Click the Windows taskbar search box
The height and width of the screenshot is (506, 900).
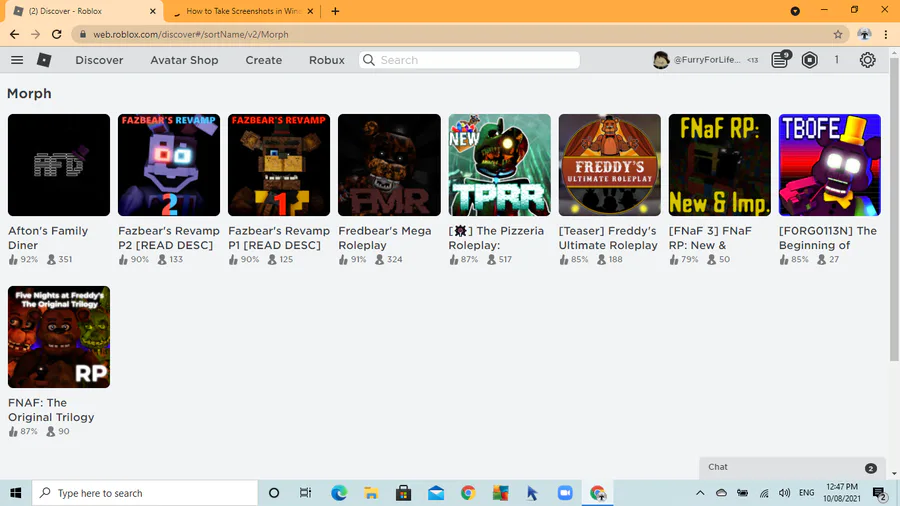(x=145, y=493)
